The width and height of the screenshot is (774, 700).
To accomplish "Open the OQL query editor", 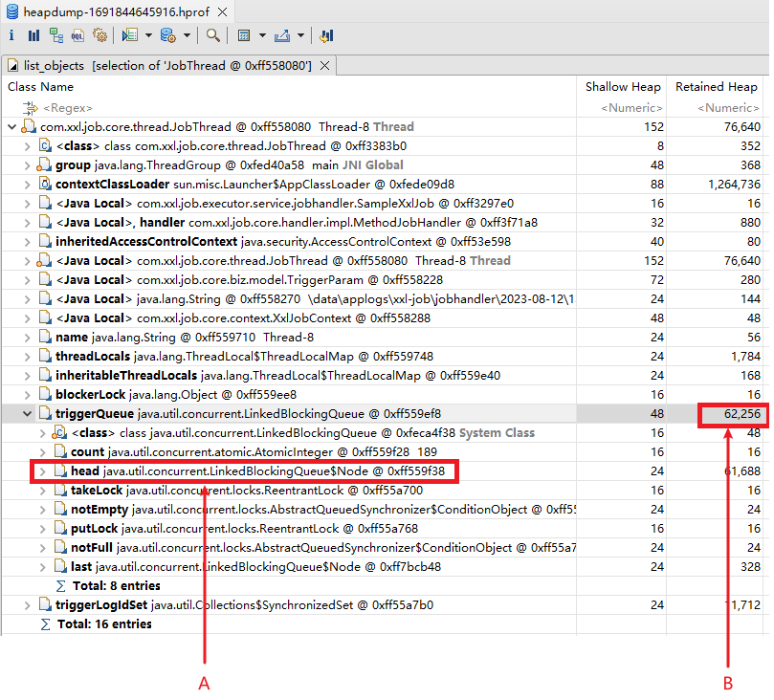I will [x=77, y=36].
